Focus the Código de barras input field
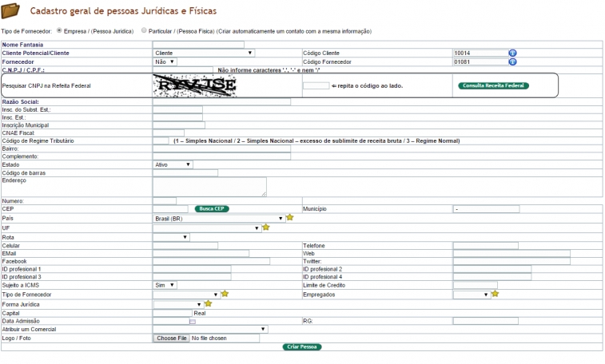605x364 pixels. pyautogui.click(x=185, y=173)
